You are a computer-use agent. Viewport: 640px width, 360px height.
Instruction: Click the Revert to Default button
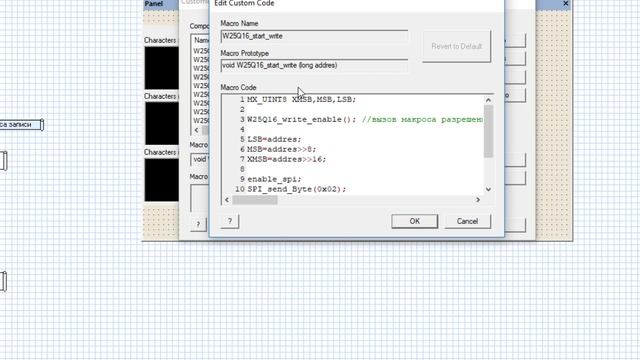456,46
